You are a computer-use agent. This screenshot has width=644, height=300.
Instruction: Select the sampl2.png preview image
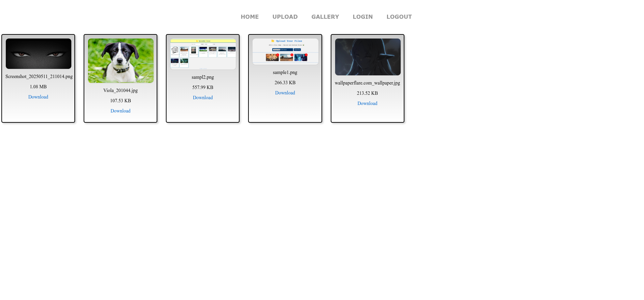203,54
